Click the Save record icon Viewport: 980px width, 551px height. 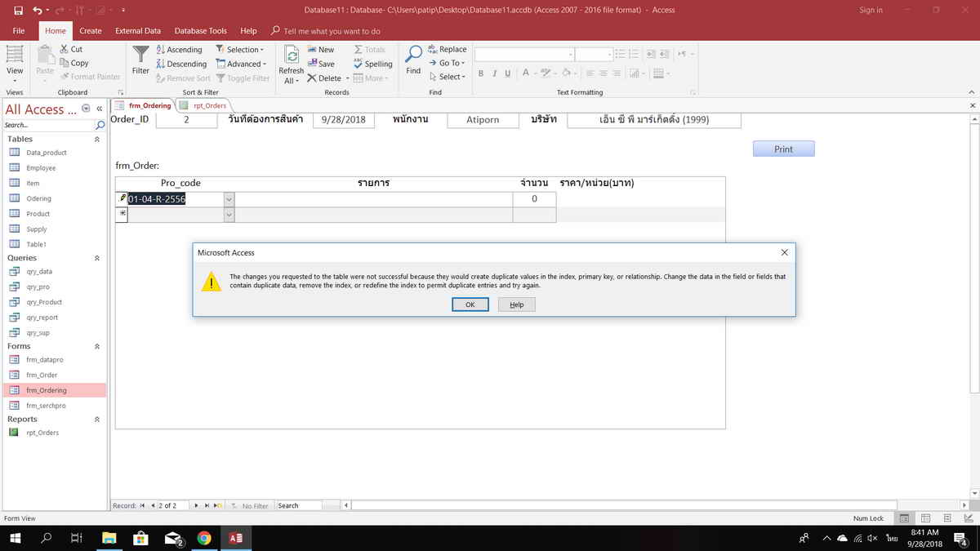(313, 64)
